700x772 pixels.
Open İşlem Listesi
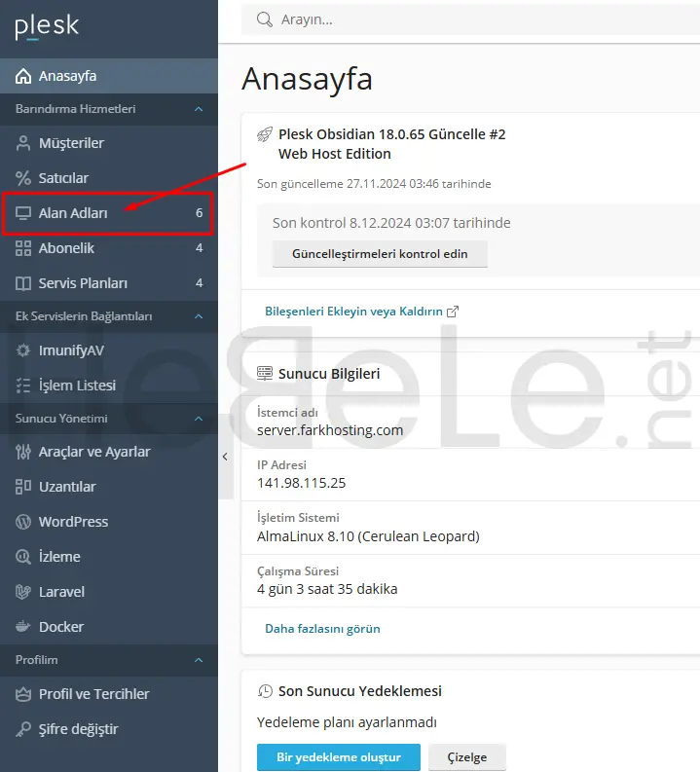tap(109, 386)
